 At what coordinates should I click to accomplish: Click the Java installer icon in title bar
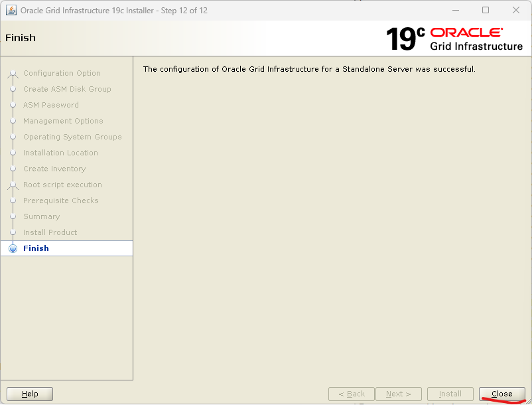point(11,10)
